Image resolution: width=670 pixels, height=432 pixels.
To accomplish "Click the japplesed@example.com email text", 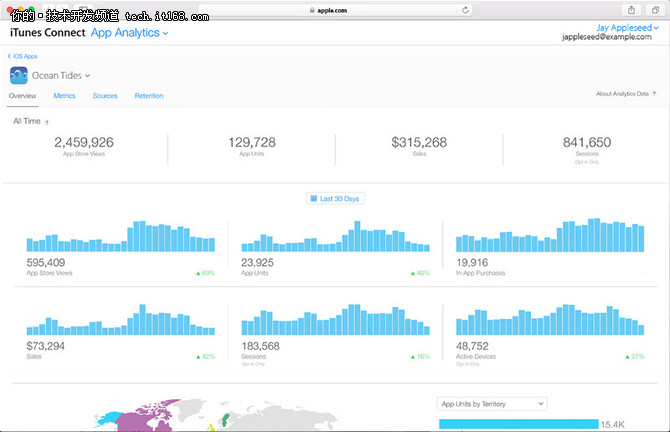I will (x=607, y=37).
